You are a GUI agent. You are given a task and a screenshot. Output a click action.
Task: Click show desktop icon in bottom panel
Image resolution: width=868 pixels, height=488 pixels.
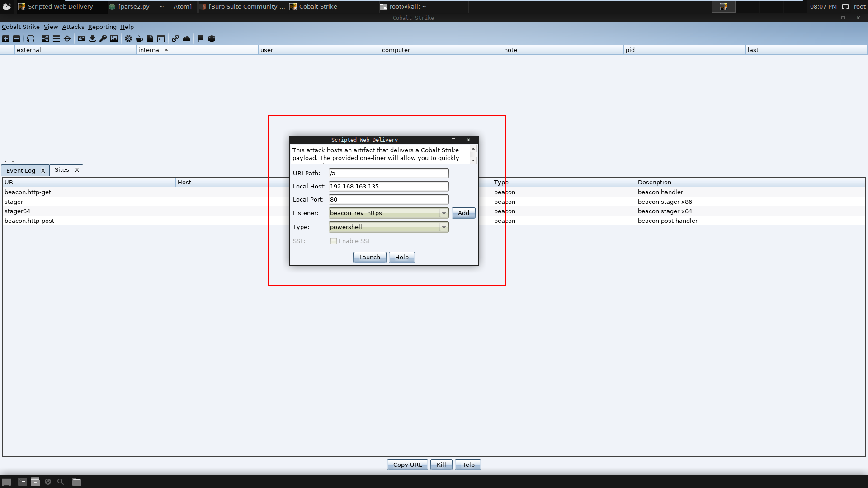(6, 482)
